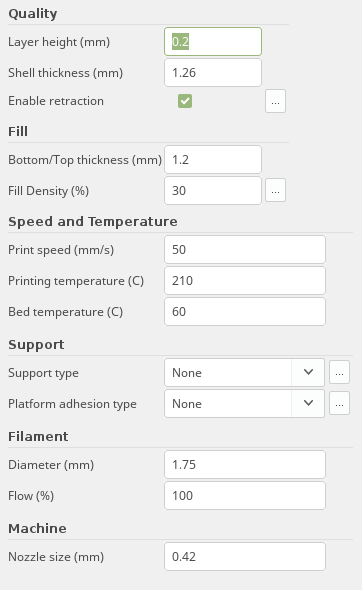Focus the Bottom/Top thickness field

coord(213,160)
